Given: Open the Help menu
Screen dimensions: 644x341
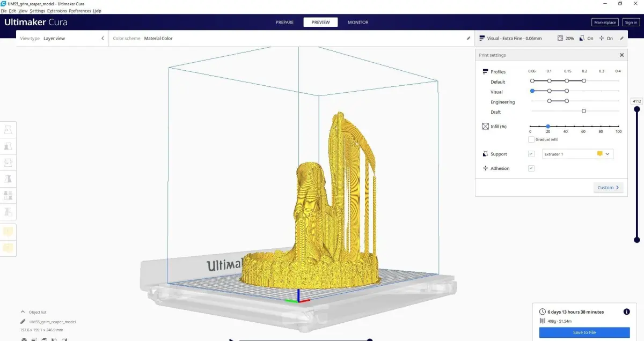Looking at the screenshot, I should pyautogui.click(x=97, y=11).
